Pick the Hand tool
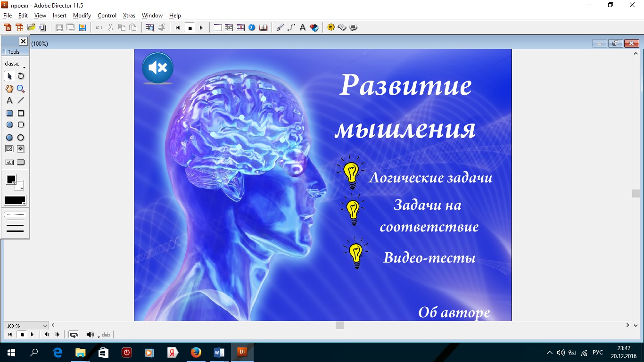The width and height of the screenshot is (644, 362). point(9,89)
